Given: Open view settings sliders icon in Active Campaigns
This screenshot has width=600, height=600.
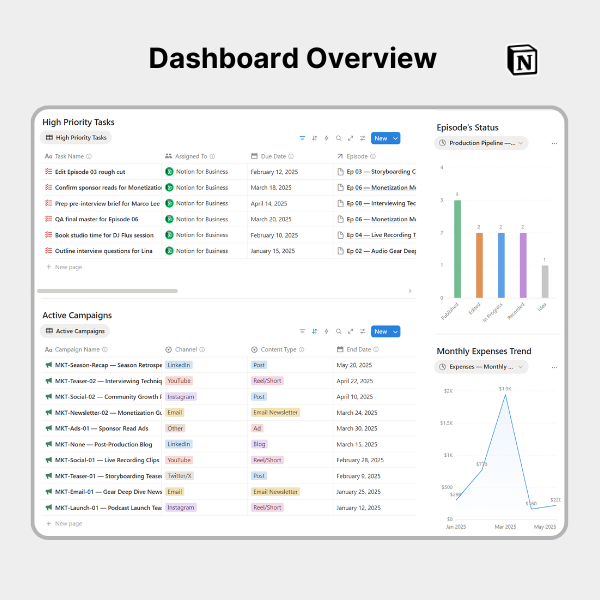Looking at the screenshot, I should point(363,331).
